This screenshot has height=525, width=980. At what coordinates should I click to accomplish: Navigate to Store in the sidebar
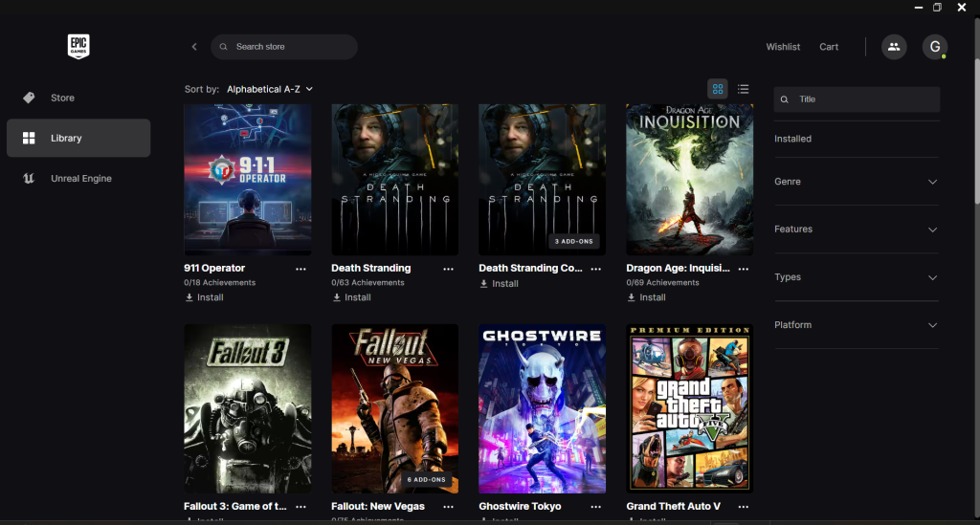point(62,98)
